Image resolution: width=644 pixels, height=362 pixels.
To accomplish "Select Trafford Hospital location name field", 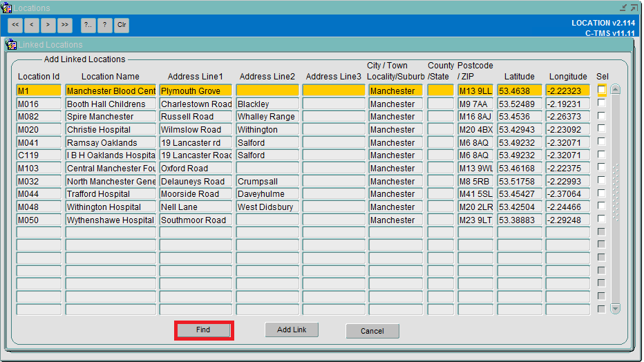I will tap(111, 193).
